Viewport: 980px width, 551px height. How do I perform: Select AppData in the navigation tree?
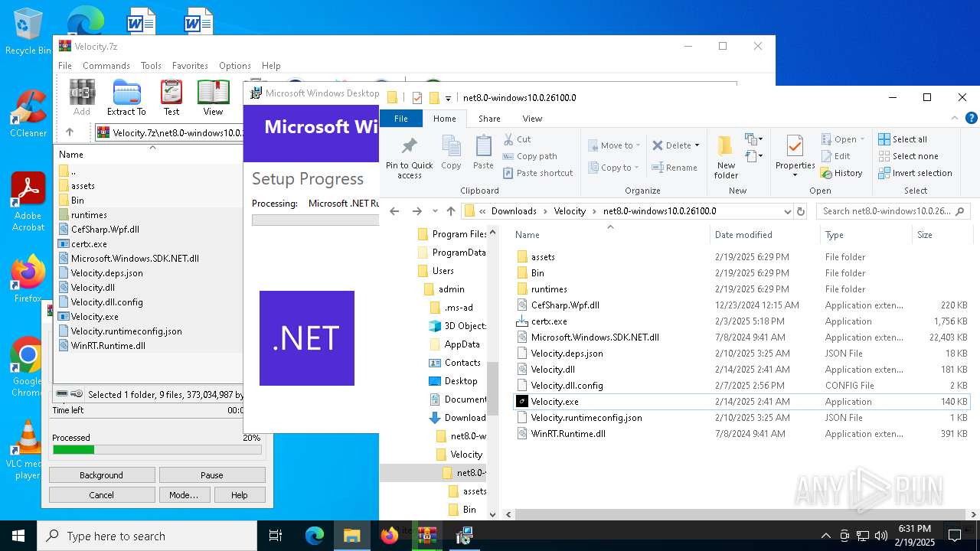tap(462, 344)
